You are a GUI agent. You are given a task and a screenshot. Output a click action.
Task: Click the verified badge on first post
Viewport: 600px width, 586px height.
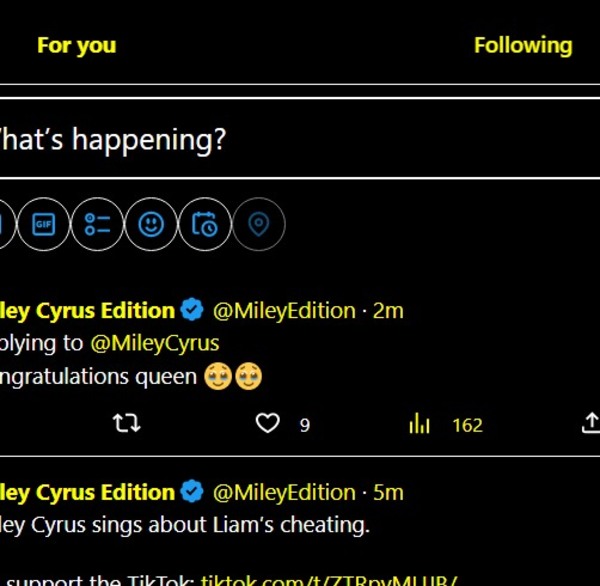click(193, 310)
